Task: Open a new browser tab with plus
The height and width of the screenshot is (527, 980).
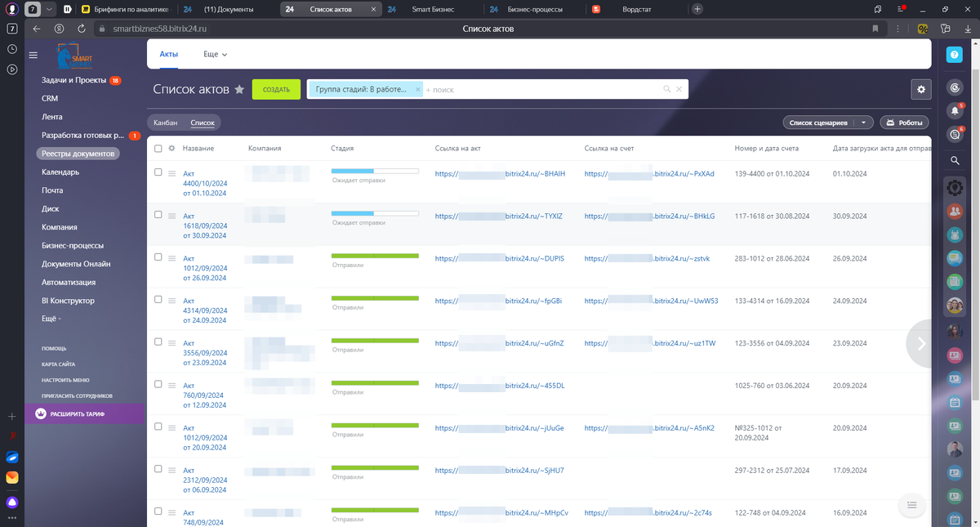Action: [697, 9]
